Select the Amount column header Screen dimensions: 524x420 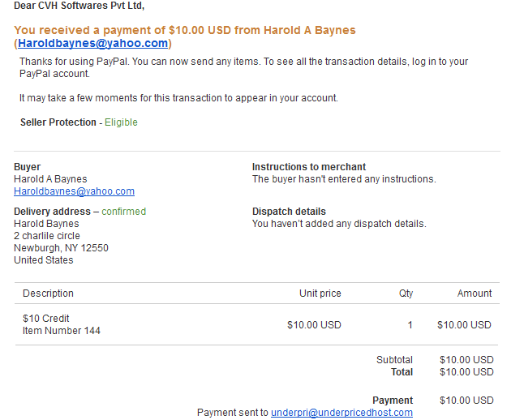[475, 294]
